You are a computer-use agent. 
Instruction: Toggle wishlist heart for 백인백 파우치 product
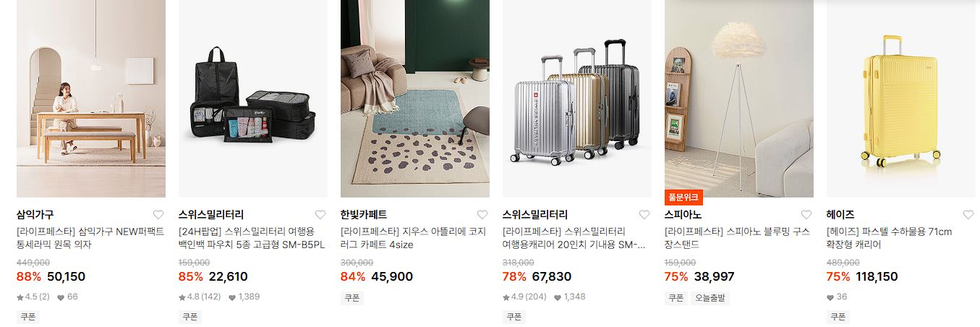tap(320, 215)
